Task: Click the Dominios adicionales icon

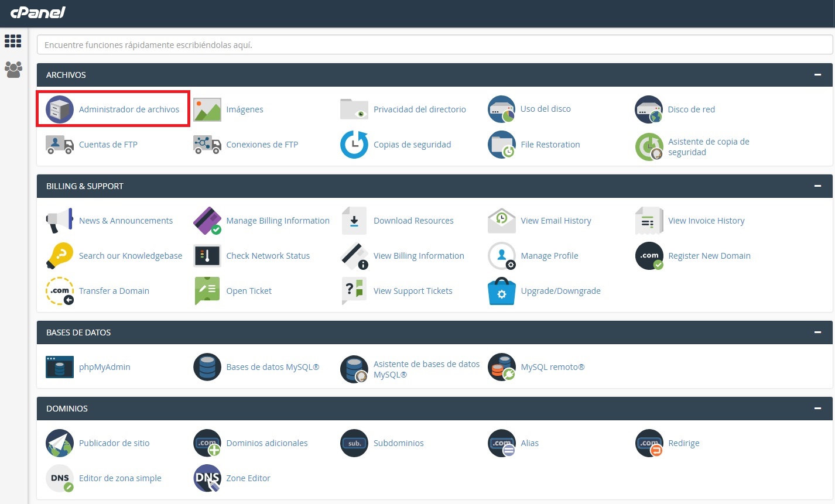Action: [207, 443]
